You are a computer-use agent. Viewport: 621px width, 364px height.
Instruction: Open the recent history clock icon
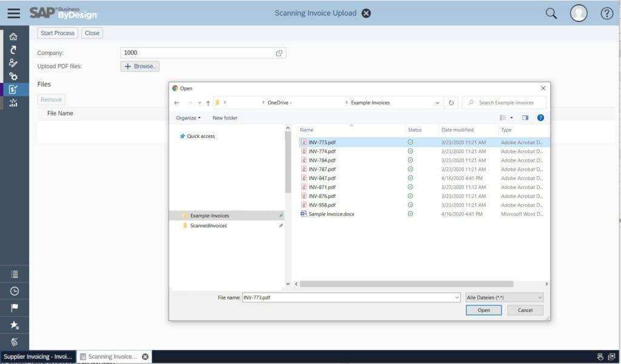point(15,291)
